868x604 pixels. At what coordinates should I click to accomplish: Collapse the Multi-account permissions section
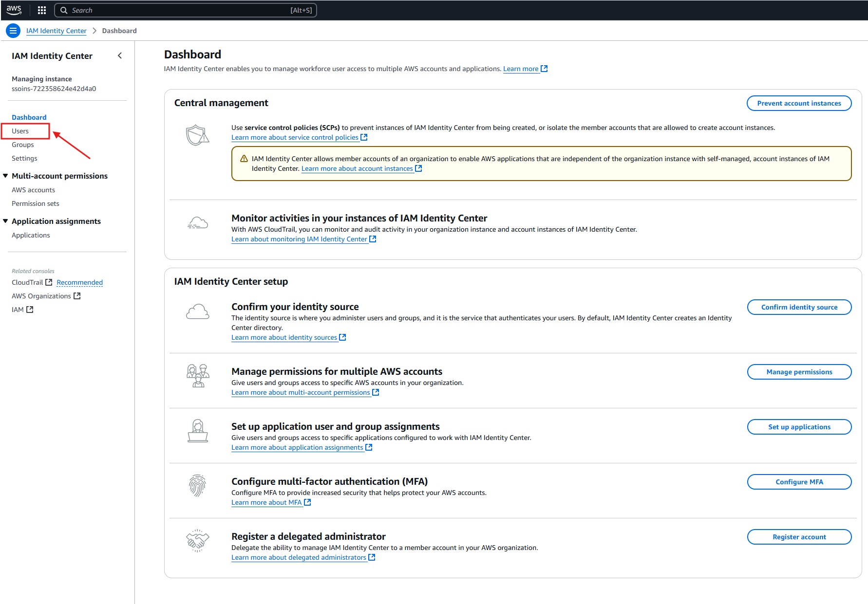click(5, 176)
